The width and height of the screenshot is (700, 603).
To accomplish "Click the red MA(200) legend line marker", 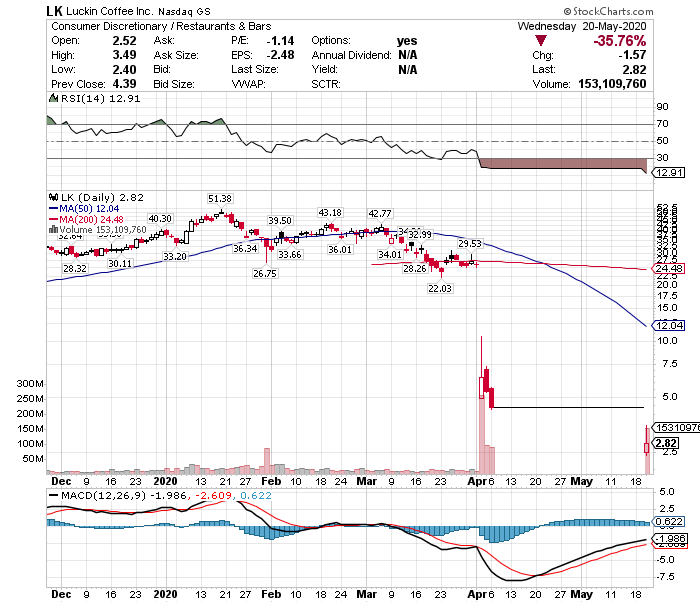I will pyautogui.click(x=54, y=219).
